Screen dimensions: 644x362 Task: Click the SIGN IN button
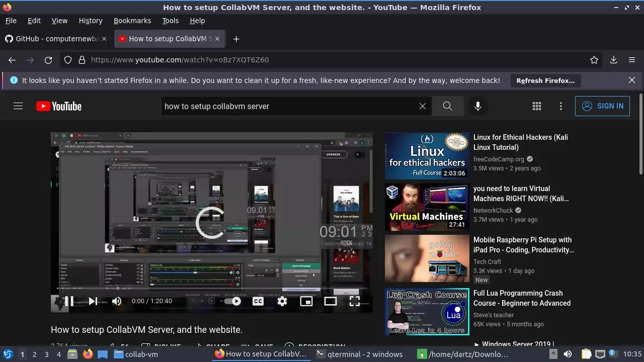click(602, 106)
